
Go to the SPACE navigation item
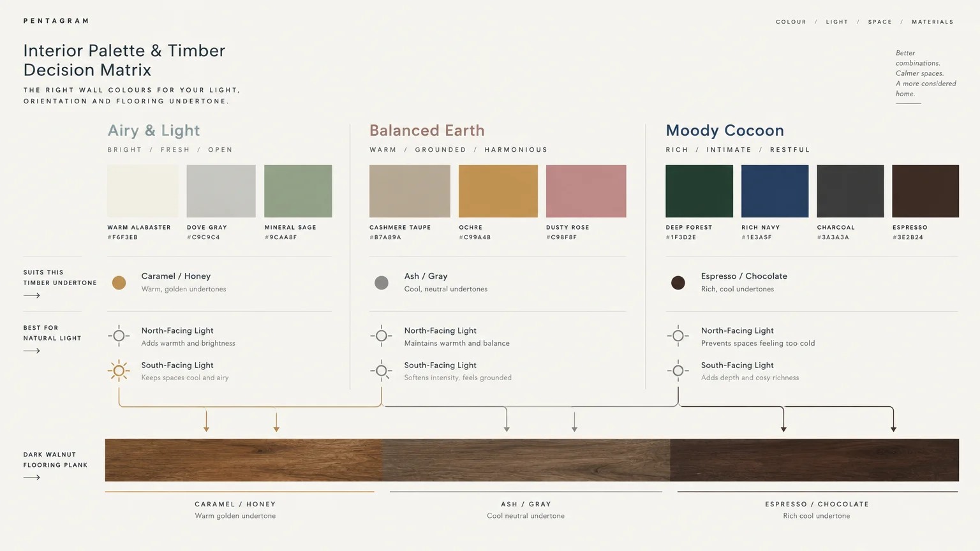pos(880,22)
